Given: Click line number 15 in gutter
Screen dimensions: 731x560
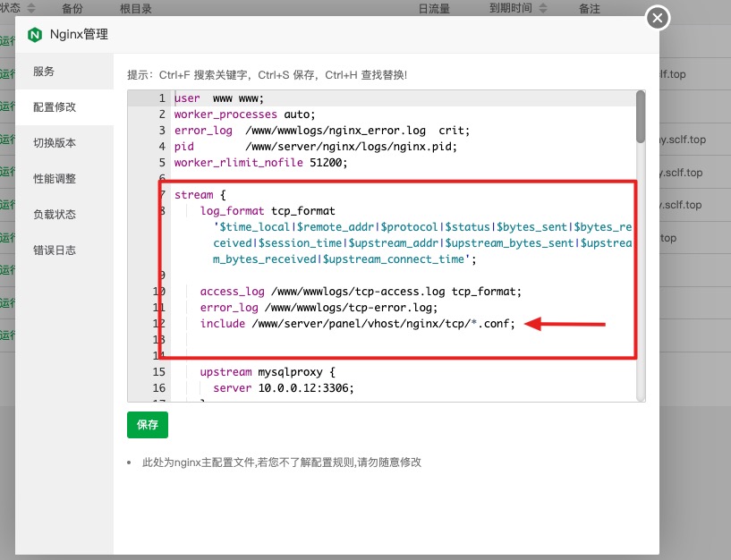Looking at the screenshot, I should click(158, 372).
